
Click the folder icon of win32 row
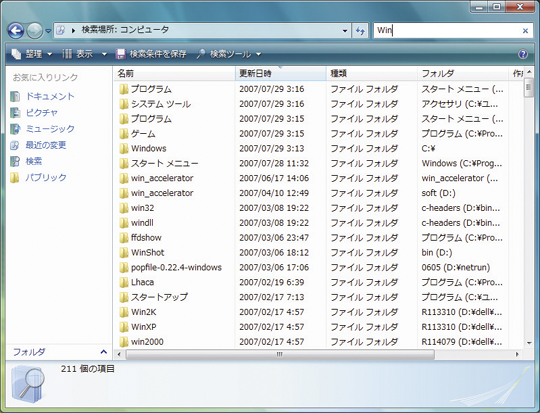point(123,208)
